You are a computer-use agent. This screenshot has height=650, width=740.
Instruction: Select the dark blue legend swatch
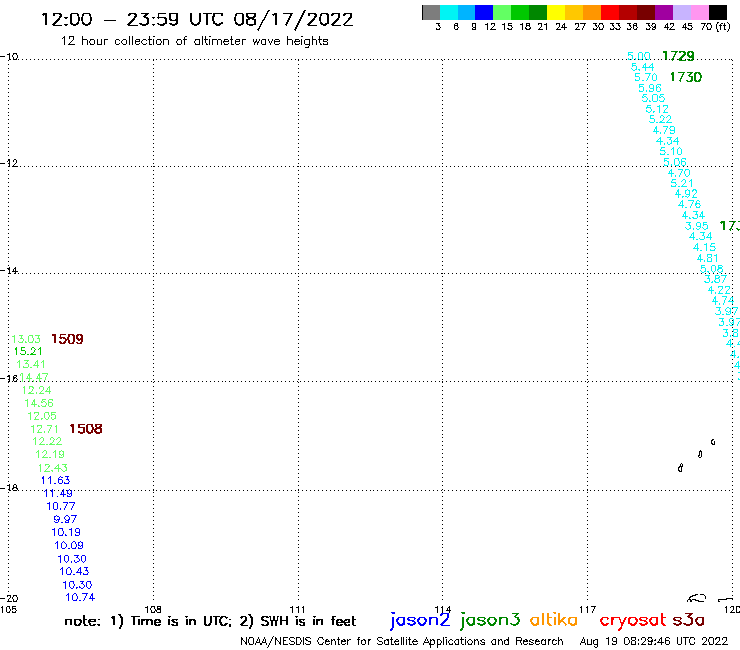tap(484, 12)
